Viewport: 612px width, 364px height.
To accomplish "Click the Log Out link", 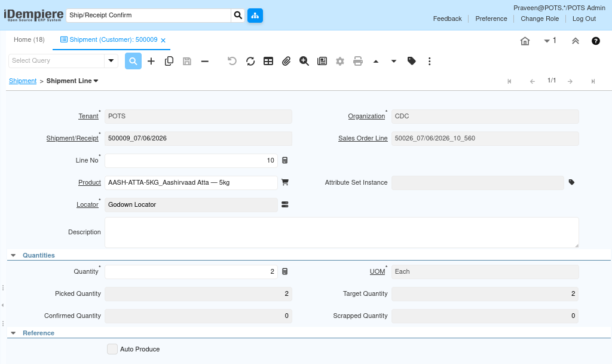I will (x=584, y=19).
